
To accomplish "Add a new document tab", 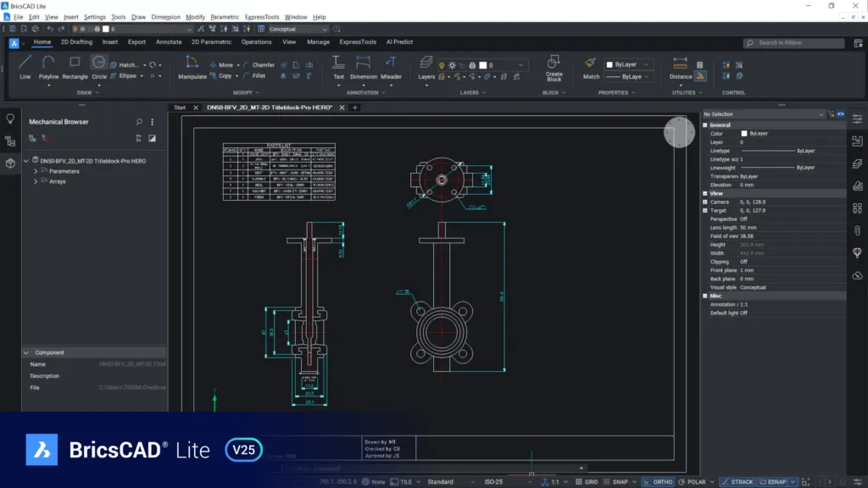I will (x=355, y=108).
